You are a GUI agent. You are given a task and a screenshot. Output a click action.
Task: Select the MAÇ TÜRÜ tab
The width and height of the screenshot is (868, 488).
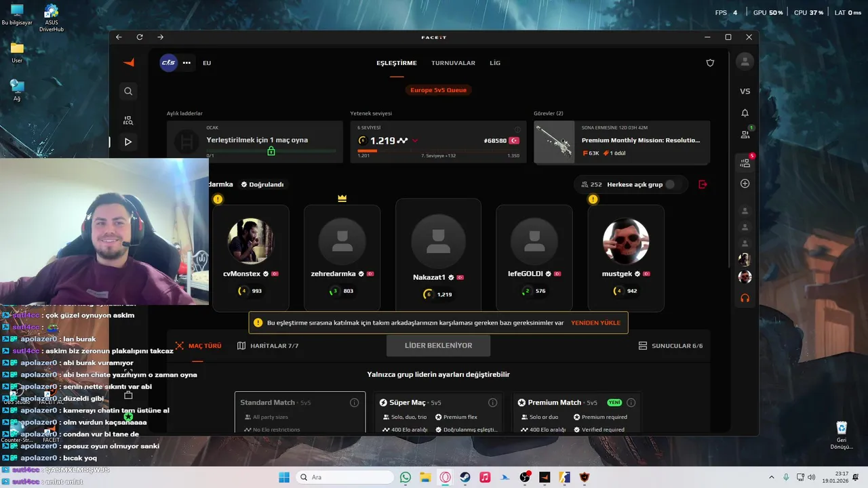tap(198, 346)
